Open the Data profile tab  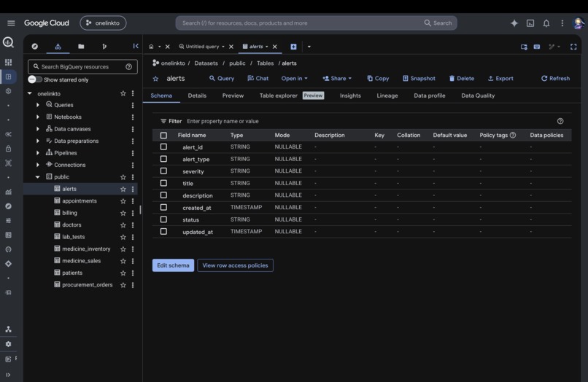(430, 95)
